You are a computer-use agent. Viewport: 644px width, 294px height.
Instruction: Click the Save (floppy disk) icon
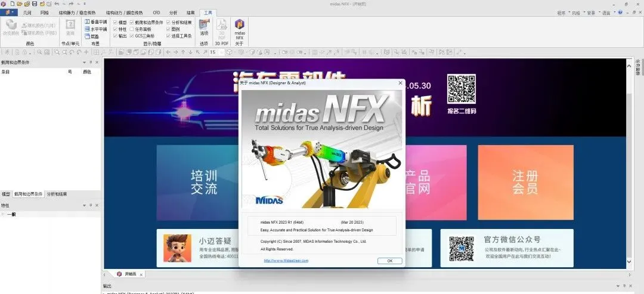coord(35,4)
